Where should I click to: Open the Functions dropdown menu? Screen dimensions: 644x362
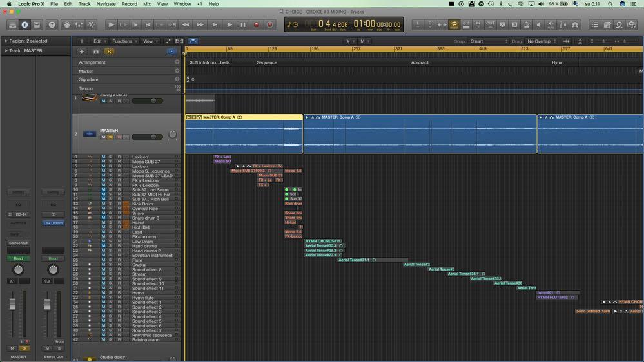(x=124, y=41)
